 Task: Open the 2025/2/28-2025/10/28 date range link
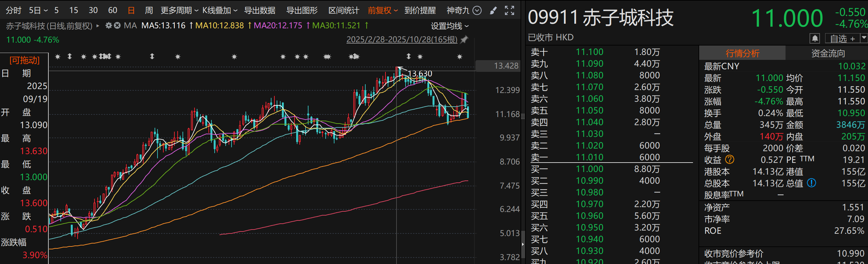[x=402, y=39]
